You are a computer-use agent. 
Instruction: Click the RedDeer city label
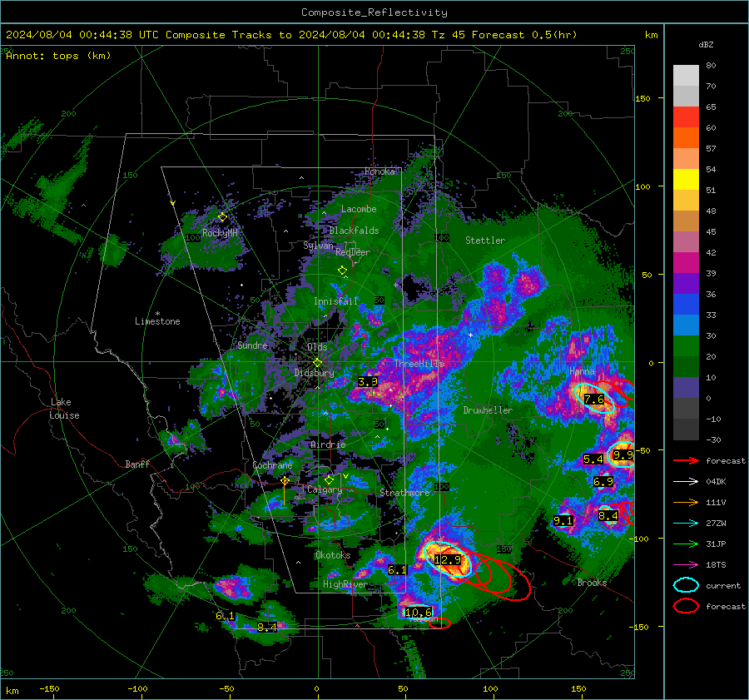(353, 252)
